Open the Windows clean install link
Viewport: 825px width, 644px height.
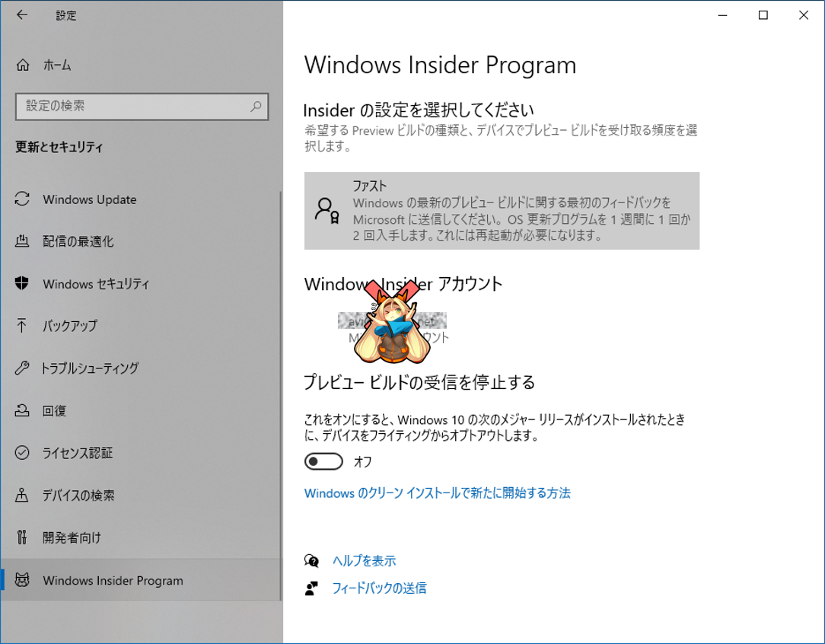pyautogui.click(x=437, y=493)
